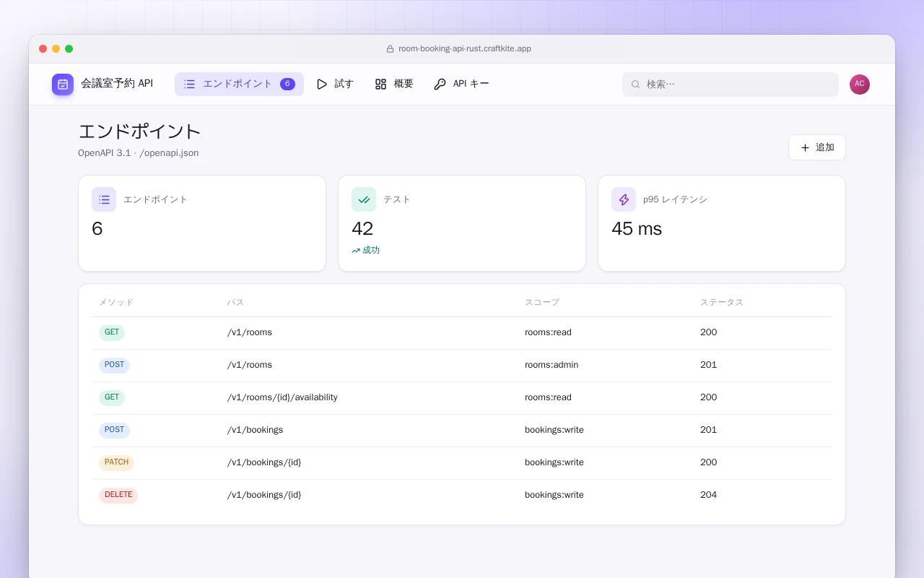Click the green macOS window zoom button
The width and height of the screenshot is (924, 578).
[69, 48]
